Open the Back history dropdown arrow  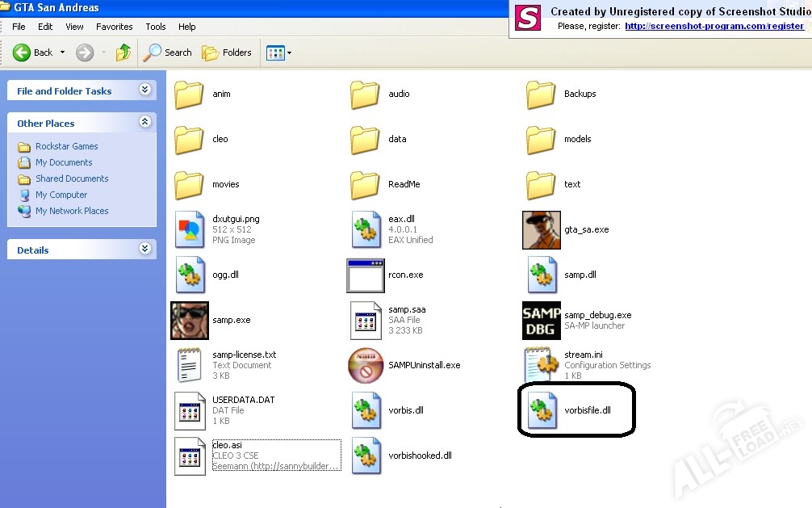(x=63, y=52)
